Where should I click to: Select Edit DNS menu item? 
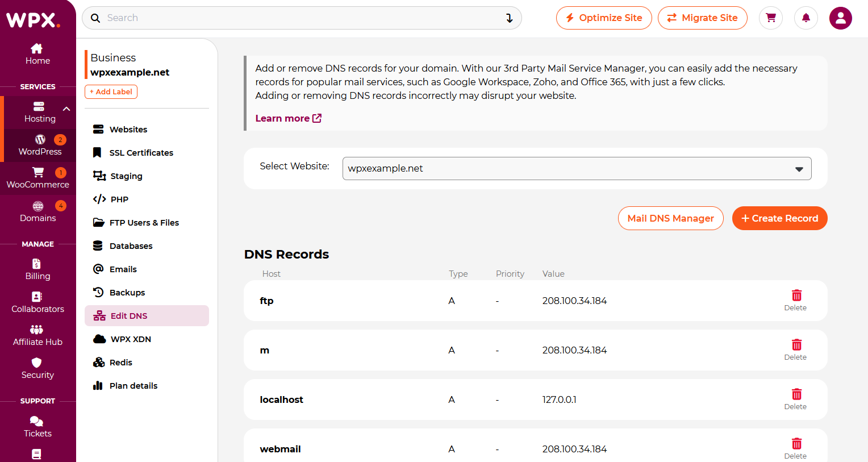tap(147, 316)
